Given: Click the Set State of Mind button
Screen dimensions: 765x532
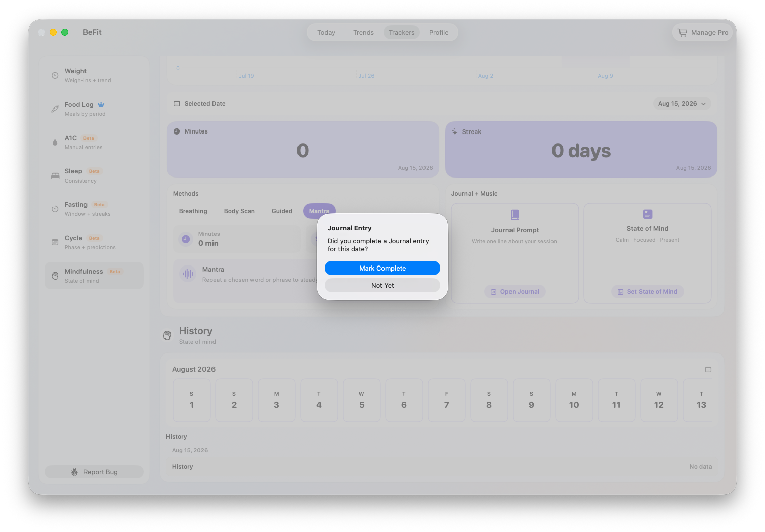Looking at the screenshot, I should point(648,292).
